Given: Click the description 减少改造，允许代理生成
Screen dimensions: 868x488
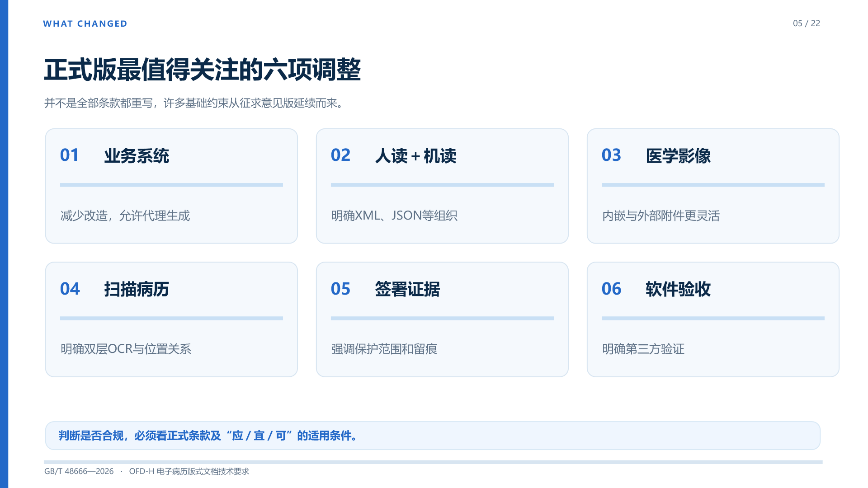Looking at the screenshot, I should click(125, 216).
